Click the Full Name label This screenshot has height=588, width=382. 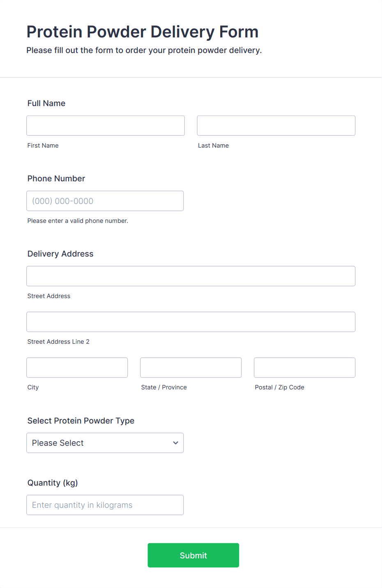tap(46, 103)
